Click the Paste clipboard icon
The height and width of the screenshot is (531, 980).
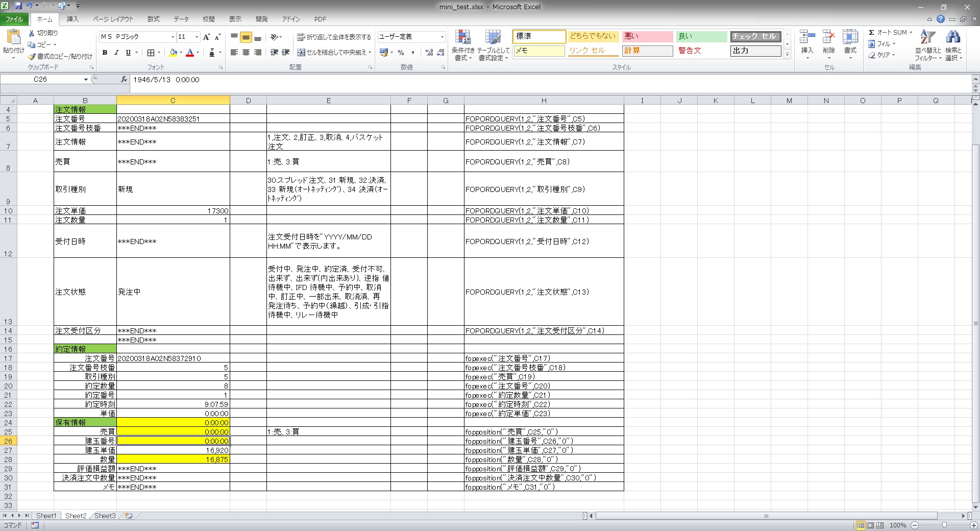click(x=13, y=38)
